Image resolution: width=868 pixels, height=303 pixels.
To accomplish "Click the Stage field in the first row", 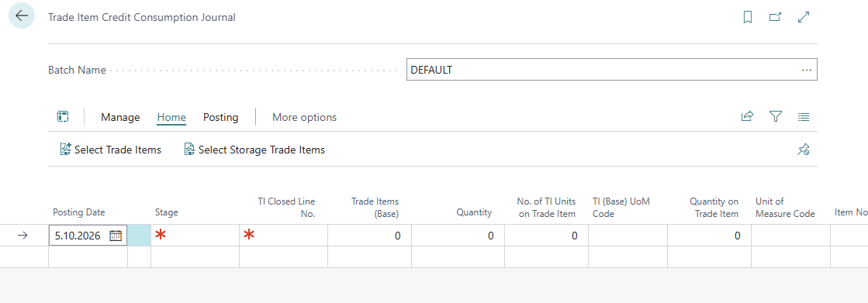I will point(195,236).
